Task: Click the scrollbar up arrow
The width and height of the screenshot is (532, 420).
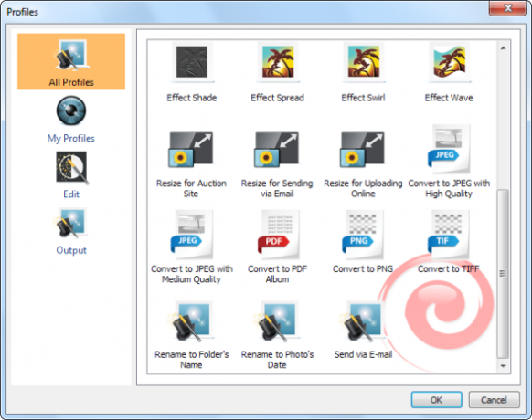Action: click(503, 47)
